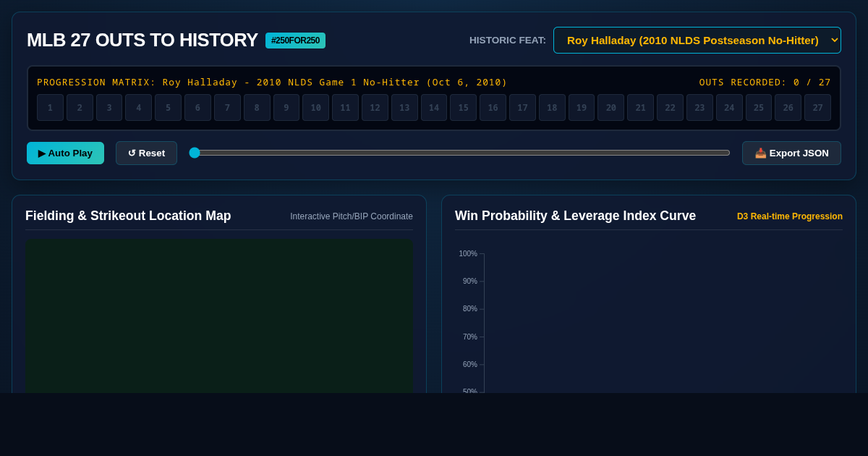
Task: Click Win Probability & Leverage Index Curve heading
Action: tap(575, 216)
